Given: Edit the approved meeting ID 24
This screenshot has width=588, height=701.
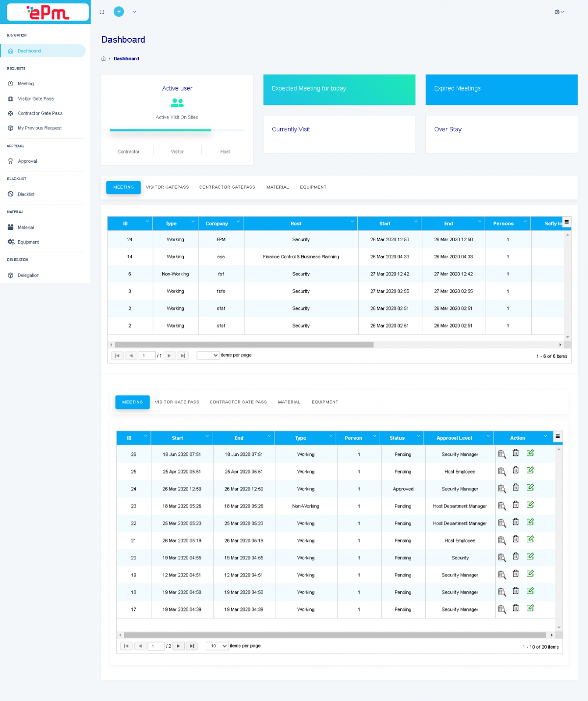Looking at the screenshot, I should point(530,487).
